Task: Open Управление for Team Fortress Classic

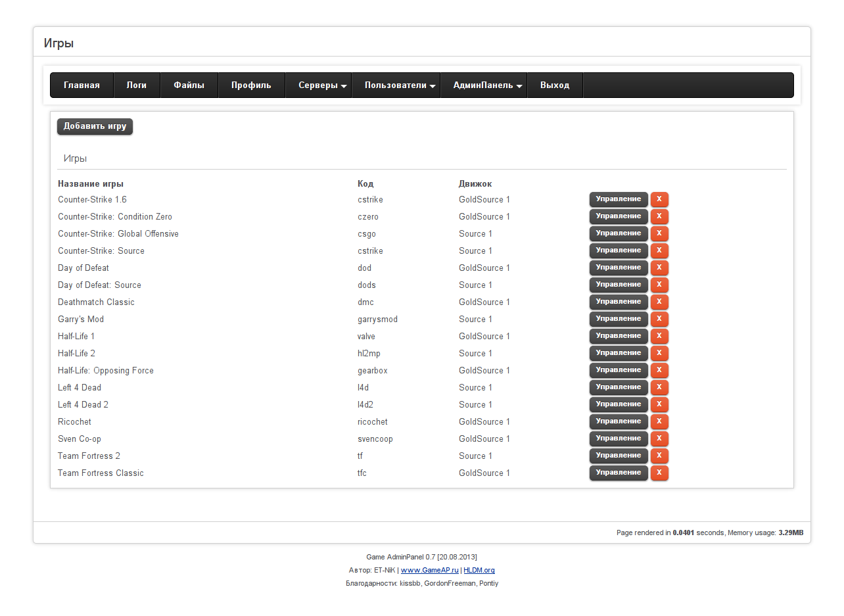Action: 618,473
